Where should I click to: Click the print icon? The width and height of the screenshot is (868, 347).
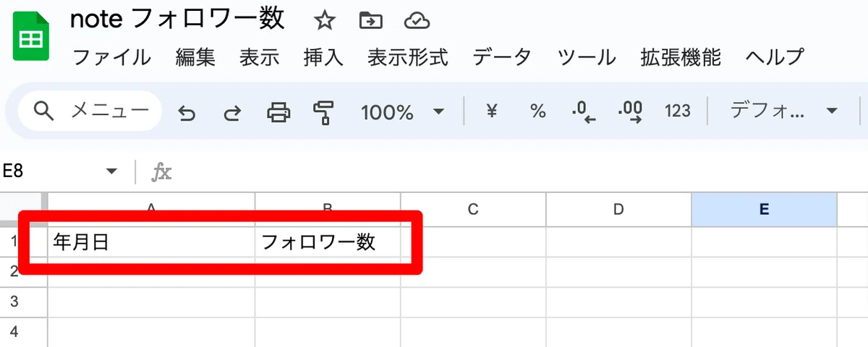click(278, 112)
